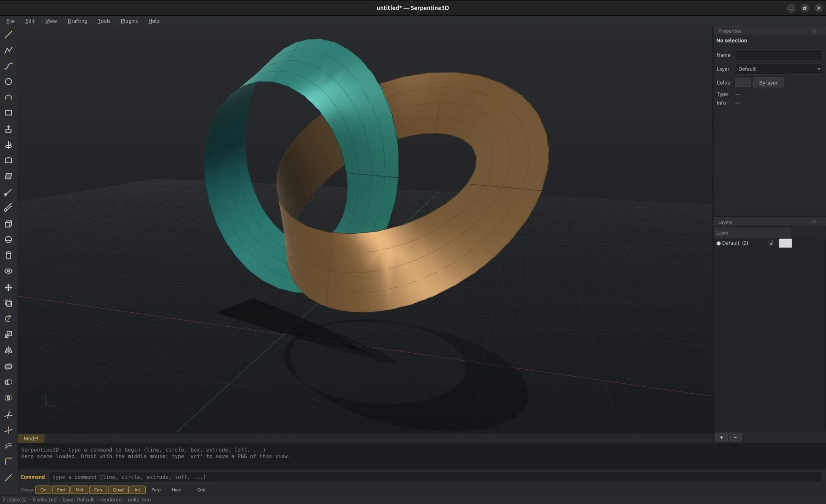Select the Revolve tool
The width and height of the screenshot is (826, 504).
[8, 145]
